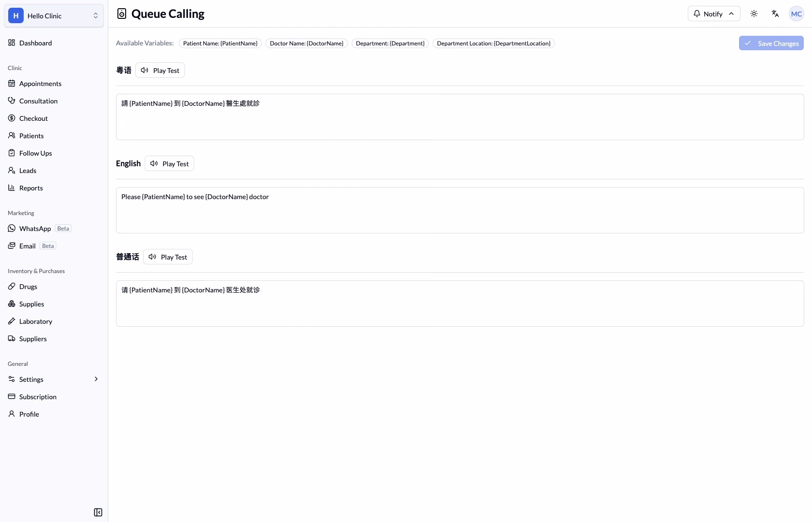The image size is (812, 522).
Task: Click the Supplies icon in the sidebar
Action: tap(12, 304)
